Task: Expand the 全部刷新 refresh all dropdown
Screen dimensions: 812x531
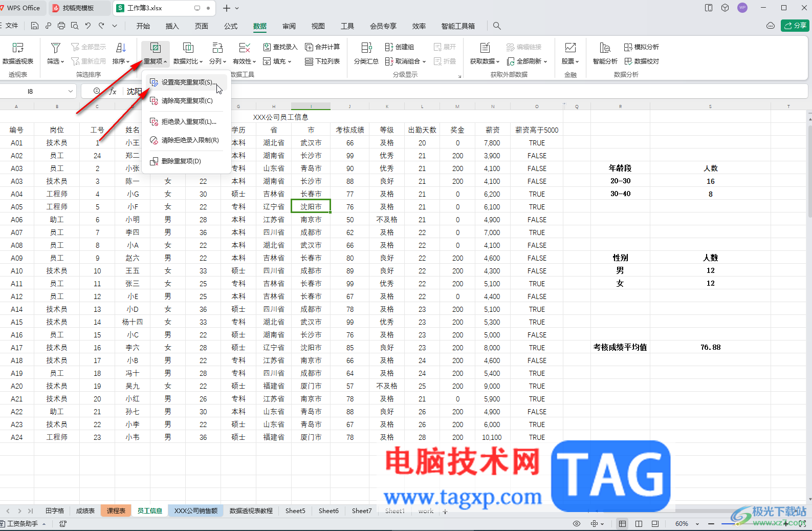Action: 545,61
